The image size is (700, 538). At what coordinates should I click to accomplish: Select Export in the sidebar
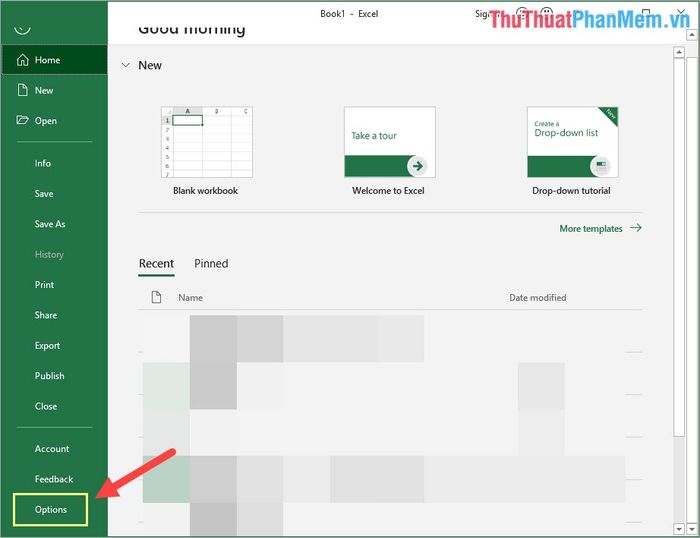[47, 346]
